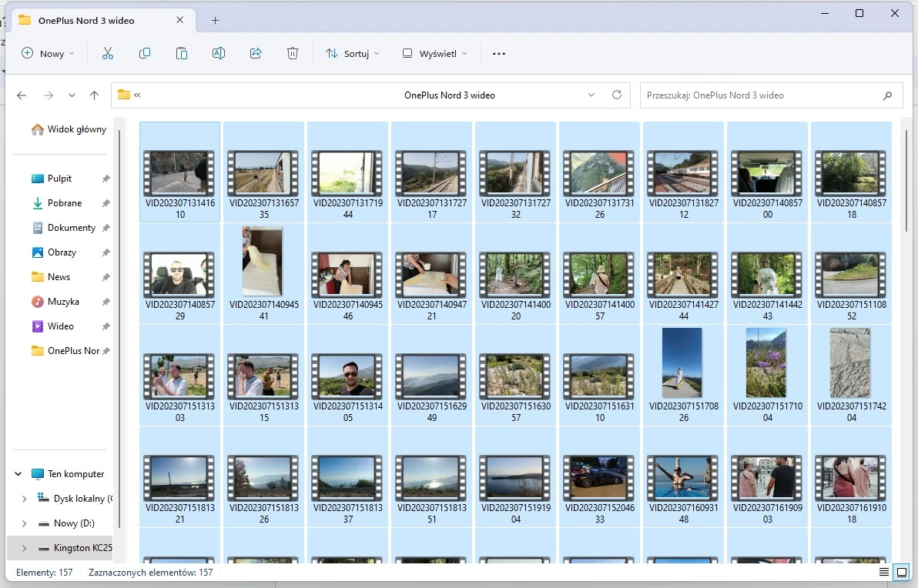
Task: Refresh the current folder view
Action: [616, 95]
